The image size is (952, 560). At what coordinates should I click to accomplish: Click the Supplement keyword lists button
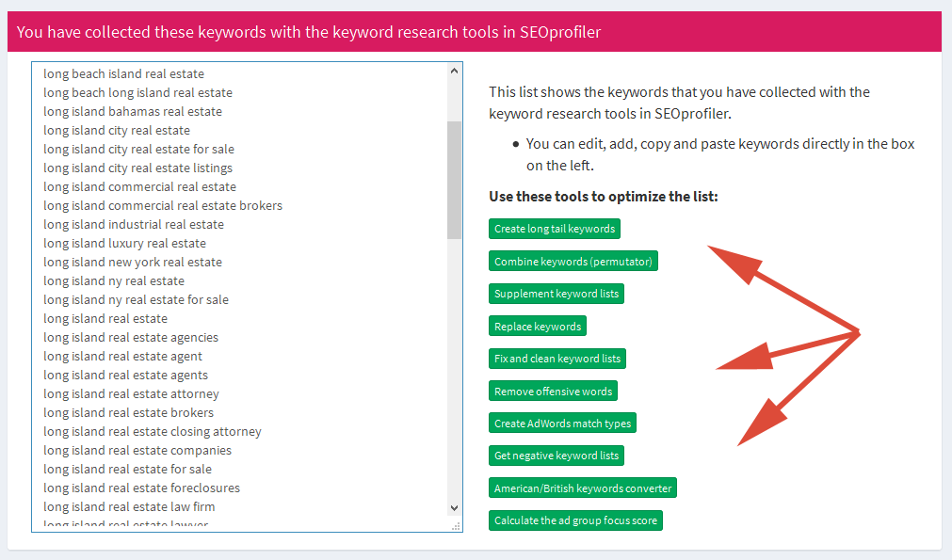click(x=556, y=293)
